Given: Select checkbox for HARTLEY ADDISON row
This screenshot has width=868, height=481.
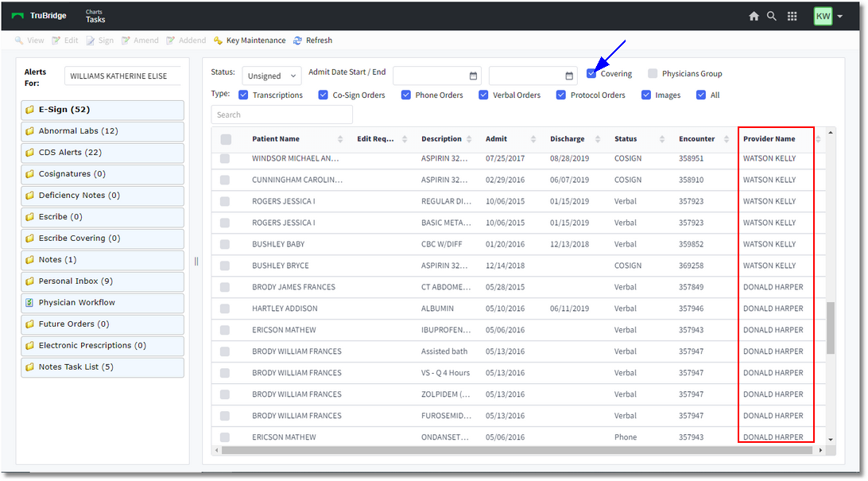Looking at the screenshot, I should click(x=225, y=308).
